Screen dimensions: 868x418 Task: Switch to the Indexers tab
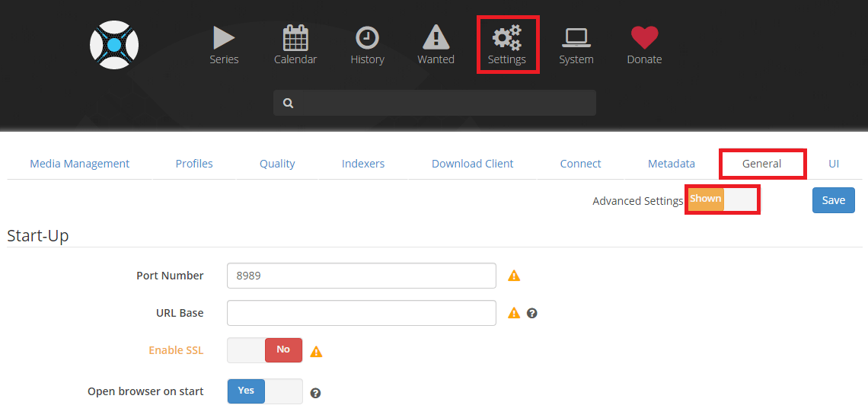point(363,164)
